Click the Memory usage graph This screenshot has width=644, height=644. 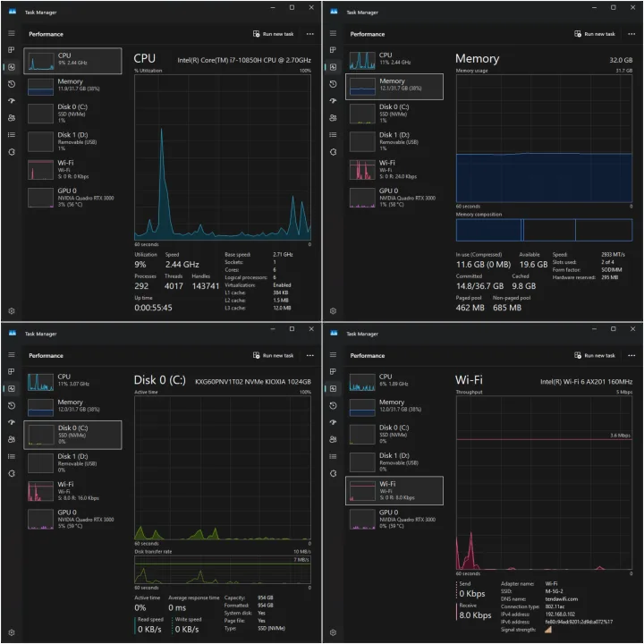tap(544, 139)
